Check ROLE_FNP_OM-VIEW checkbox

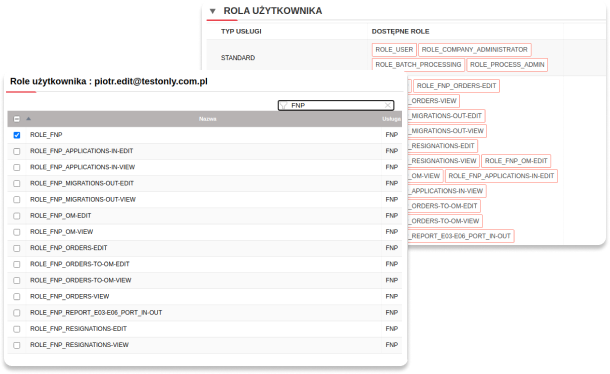(17, 232)
